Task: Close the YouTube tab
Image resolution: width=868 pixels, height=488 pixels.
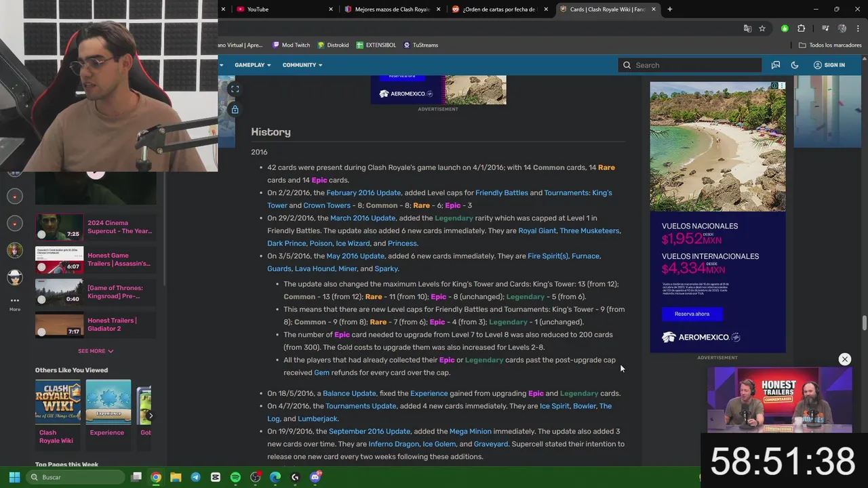Action: pos(331,9)
